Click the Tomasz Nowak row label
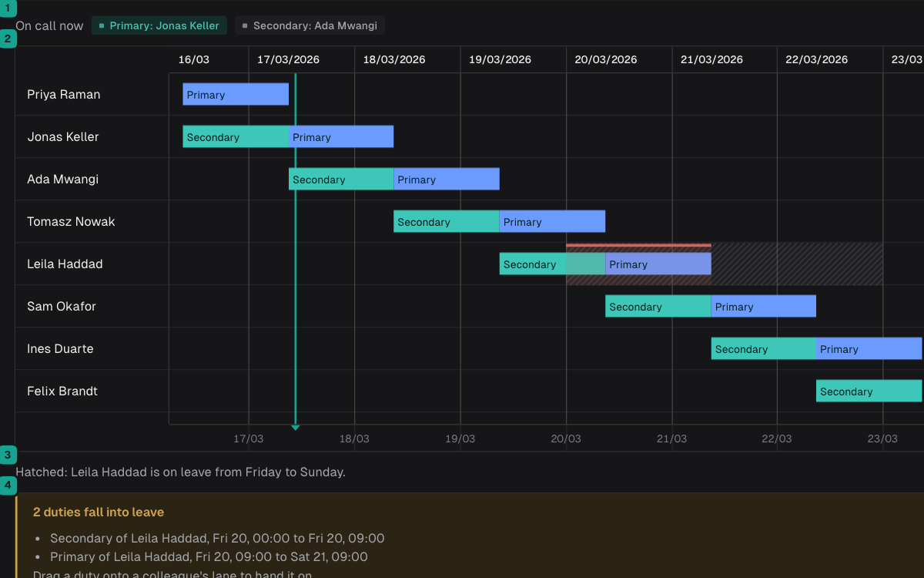The height and width of the screenshot is (578, 924). tap(71, 221)
